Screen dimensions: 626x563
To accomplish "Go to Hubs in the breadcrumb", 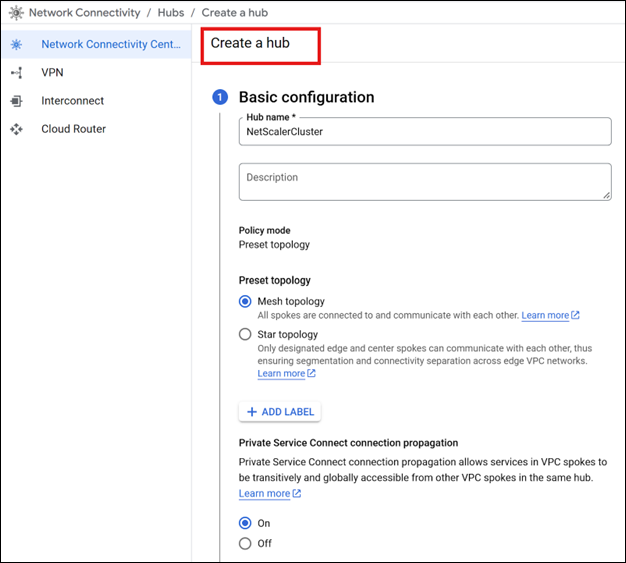I will [x=170, y=13].
